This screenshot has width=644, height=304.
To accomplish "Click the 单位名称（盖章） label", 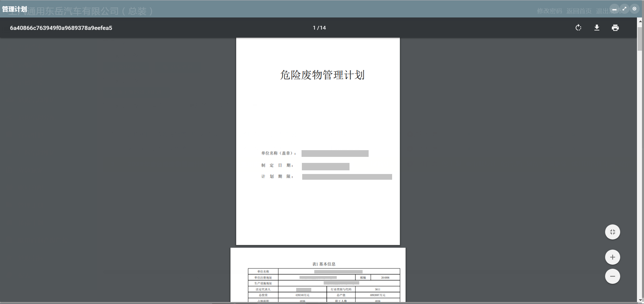I will 279,153.
